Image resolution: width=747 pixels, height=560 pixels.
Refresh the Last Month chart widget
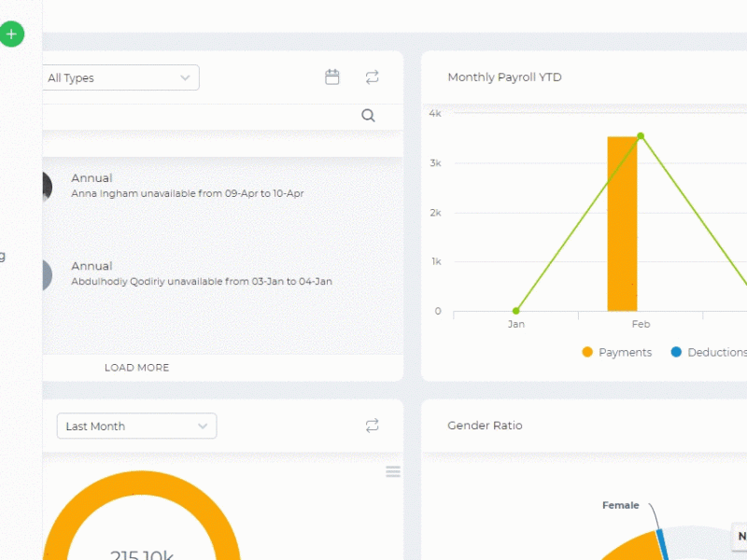coord(372,426)
